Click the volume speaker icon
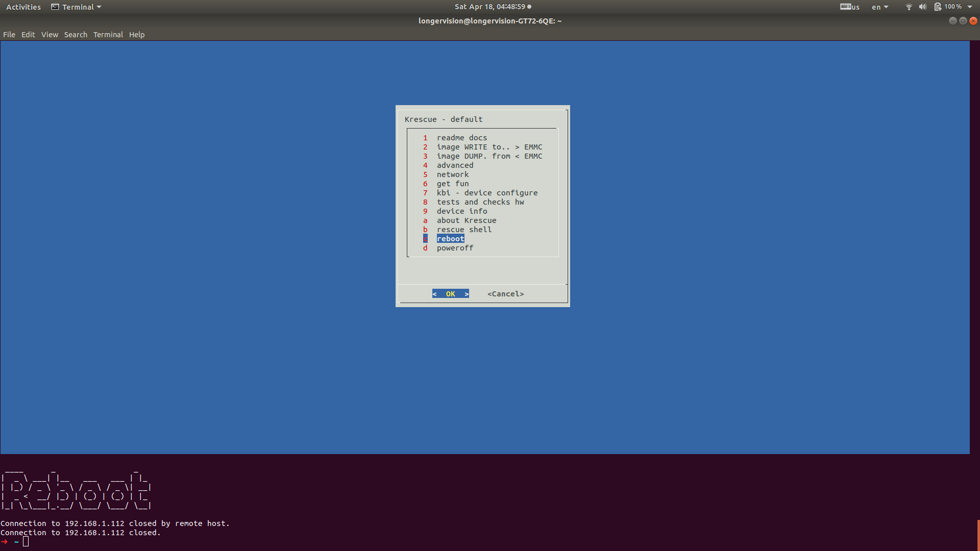Viewport: 980px width, 551px height. (x=922, y=7)
